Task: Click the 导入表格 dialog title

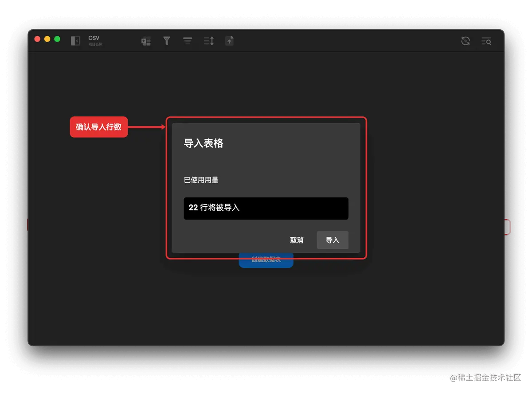Action: click(x=203, y=143)
